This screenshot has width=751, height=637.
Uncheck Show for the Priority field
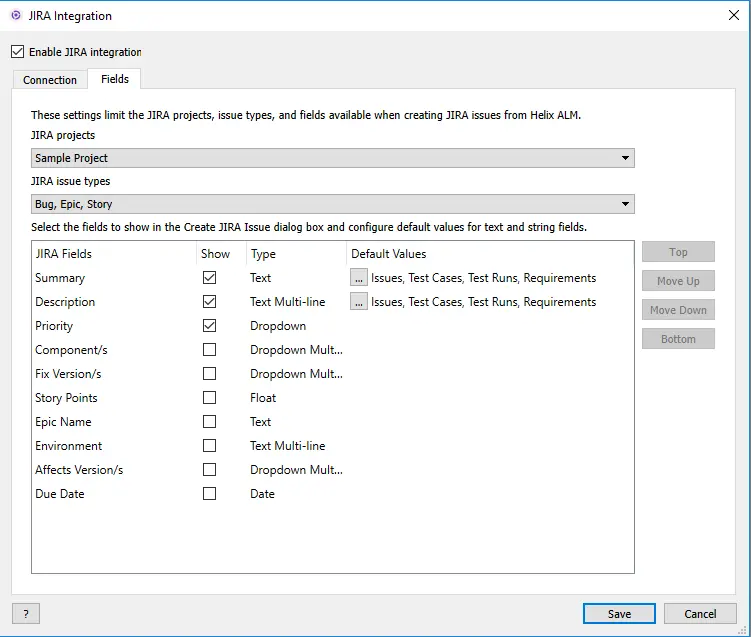(209, 326)
